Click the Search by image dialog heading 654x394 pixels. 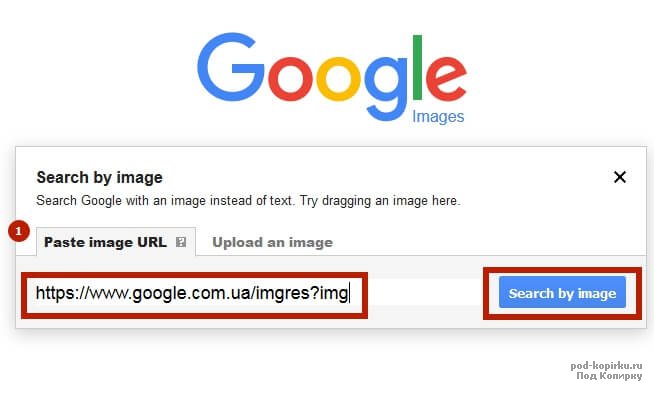tap(99, 178)
